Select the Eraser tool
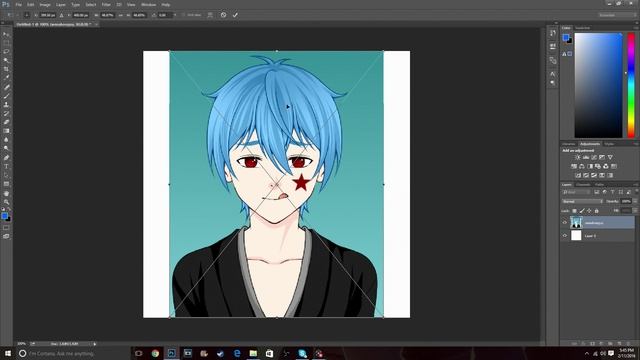 point(6,122)
